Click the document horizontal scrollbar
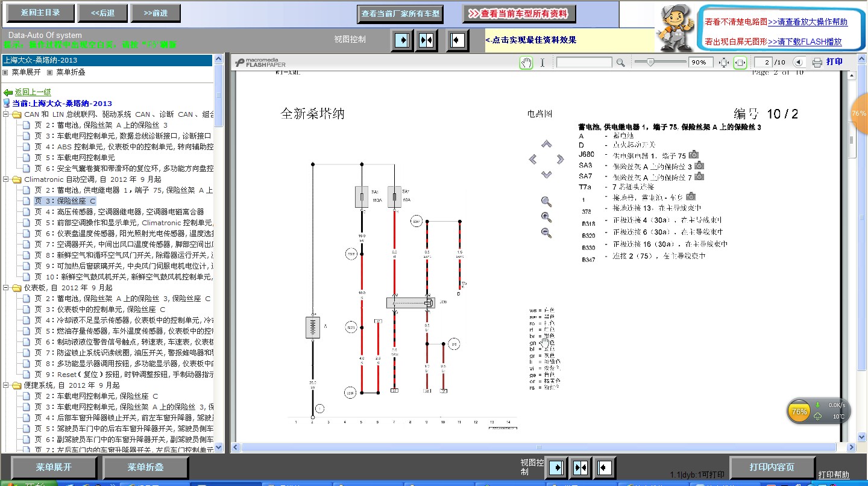The height and width of the screenshot is (486, 868). tap(544, 447)
